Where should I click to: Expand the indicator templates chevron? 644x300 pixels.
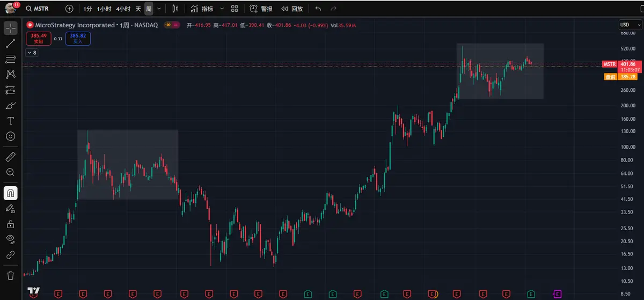[222, 9]
